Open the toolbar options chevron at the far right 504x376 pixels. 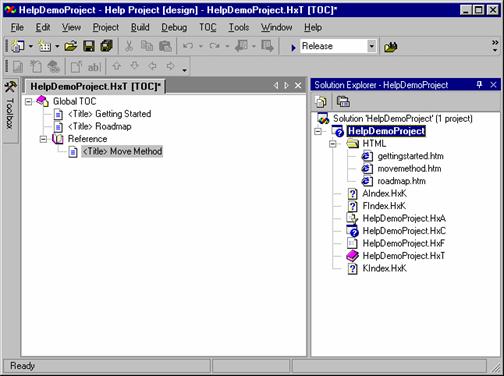(x=495, y=46)
